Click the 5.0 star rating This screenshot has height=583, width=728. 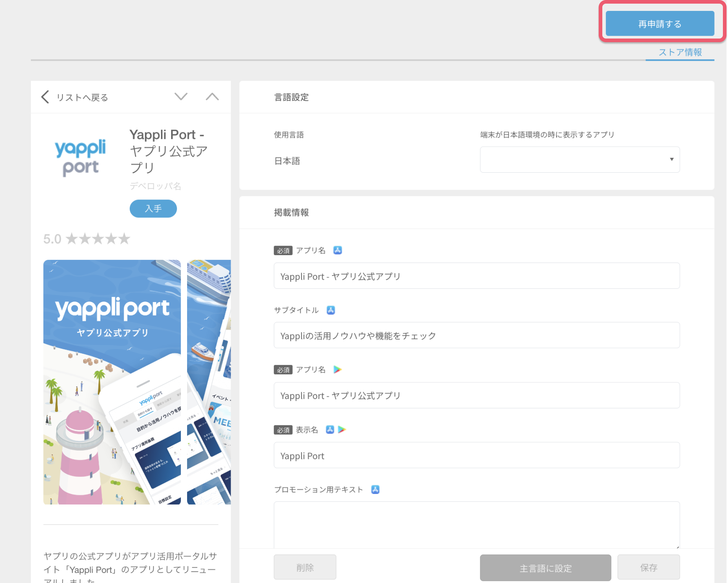(x=86, y=239)
